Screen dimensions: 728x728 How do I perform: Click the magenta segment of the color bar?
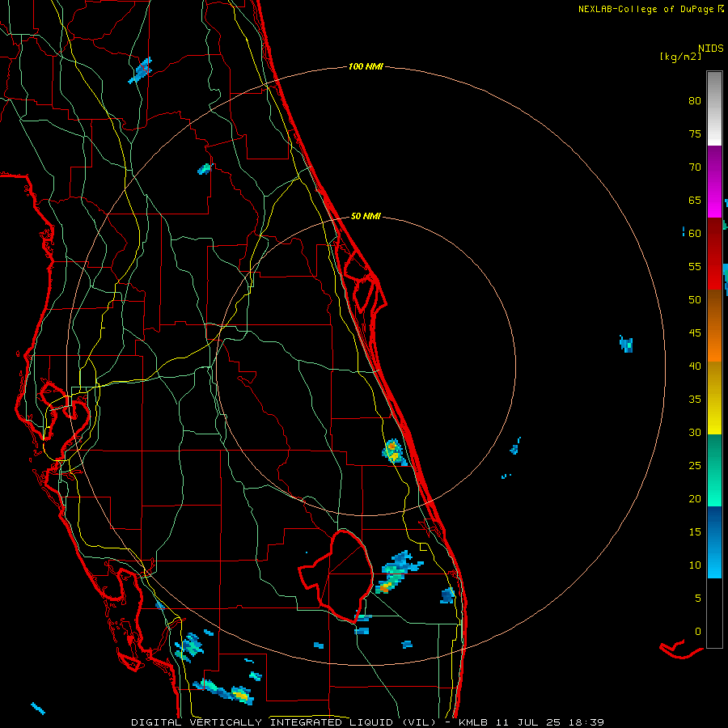[x=714, y=181]
